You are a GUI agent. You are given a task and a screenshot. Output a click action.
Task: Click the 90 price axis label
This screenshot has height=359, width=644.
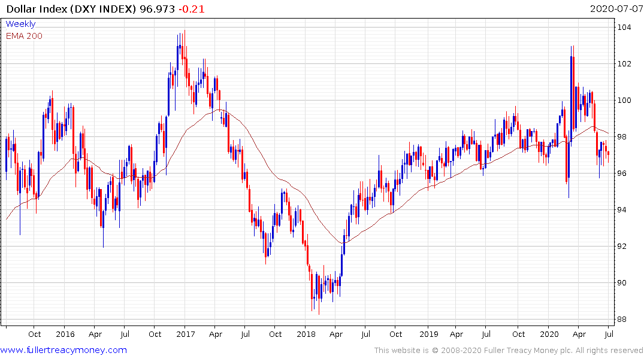pyautogui.click(x=622, y=282)
